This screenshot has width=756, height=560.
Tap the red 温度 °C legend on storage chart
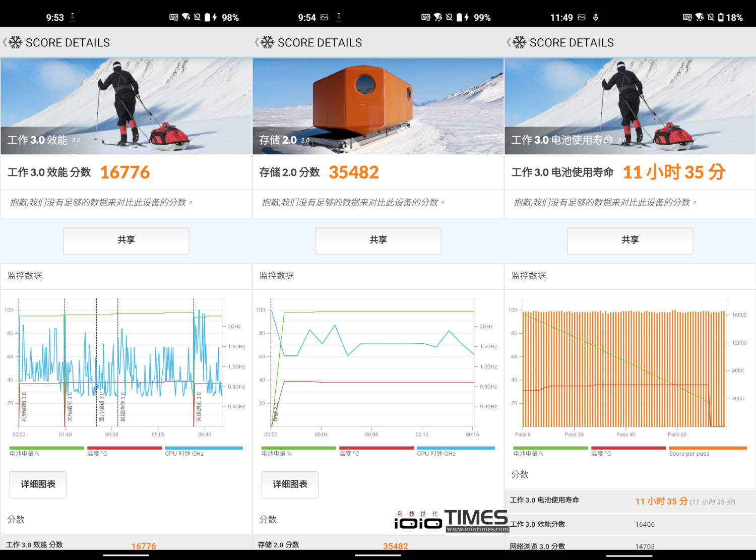pyautogui.click(x=376, y=451)
